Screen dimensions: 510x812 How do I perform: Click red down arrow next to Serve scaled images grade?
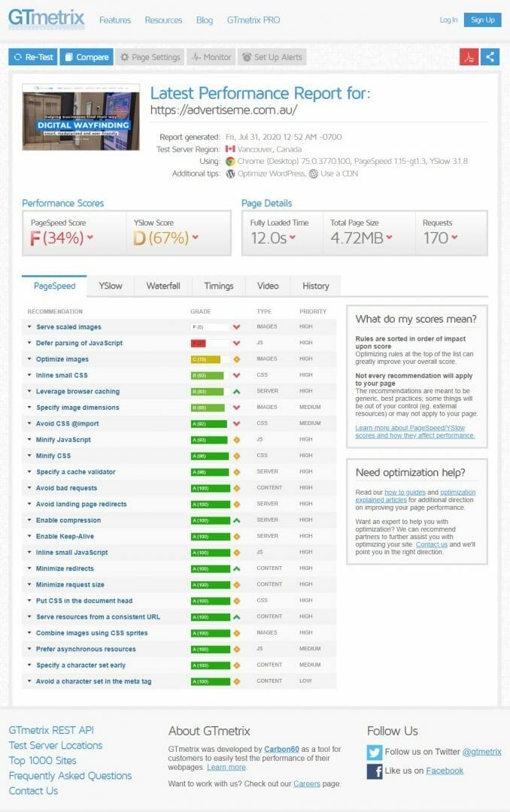coord(236,327)
